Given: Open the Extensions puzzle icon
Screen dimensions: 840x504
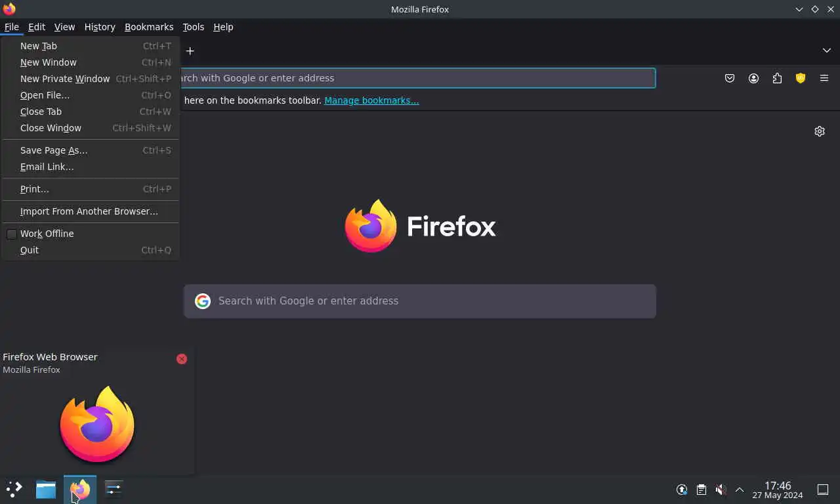Looking at the screenshot, I should click(777, 78).
